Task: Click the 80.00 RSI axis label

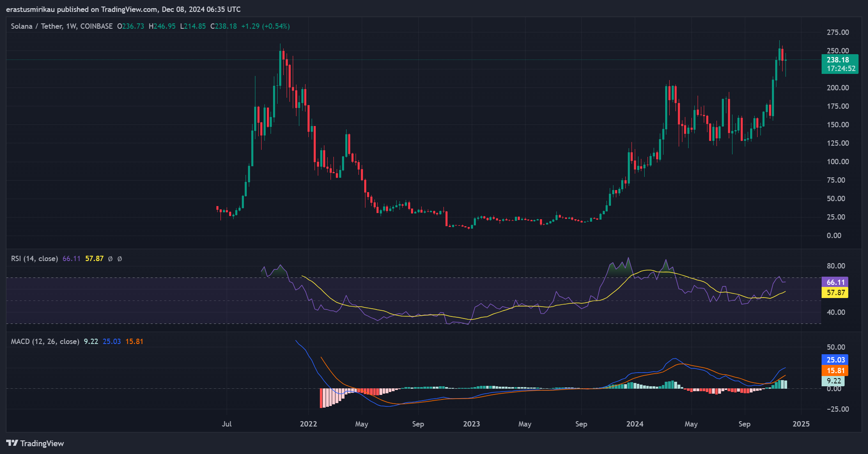Action: pyautogui.click(x=836, y=266)
